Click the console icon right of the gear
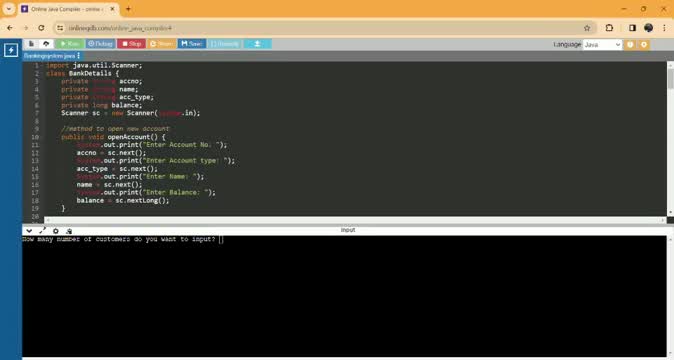674x360 pixels. 69,231
